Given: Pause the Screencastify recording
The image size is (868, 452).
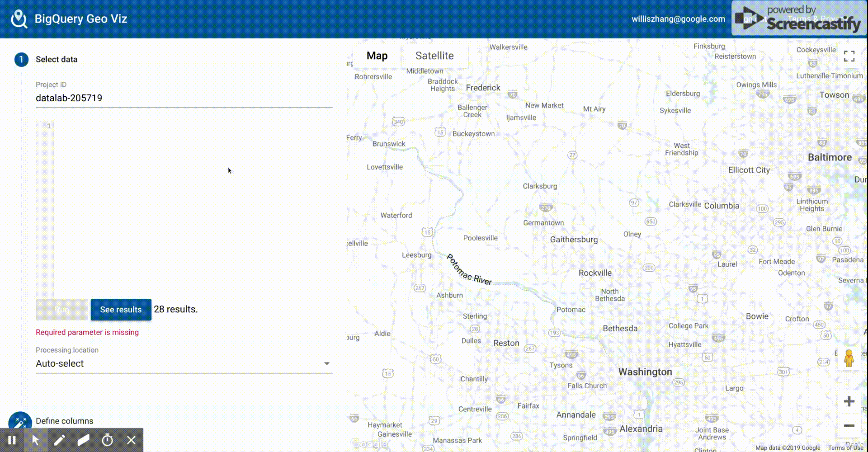Looking at the screenshot, I should click(x=12, y=440).
